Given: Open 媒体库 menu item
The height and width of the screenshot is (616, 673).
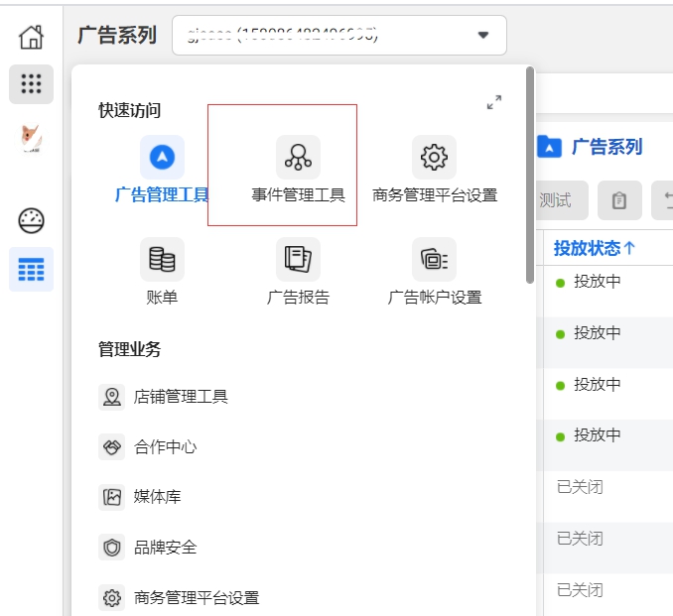Looking at the screenshot, I should tap(157, 497).
